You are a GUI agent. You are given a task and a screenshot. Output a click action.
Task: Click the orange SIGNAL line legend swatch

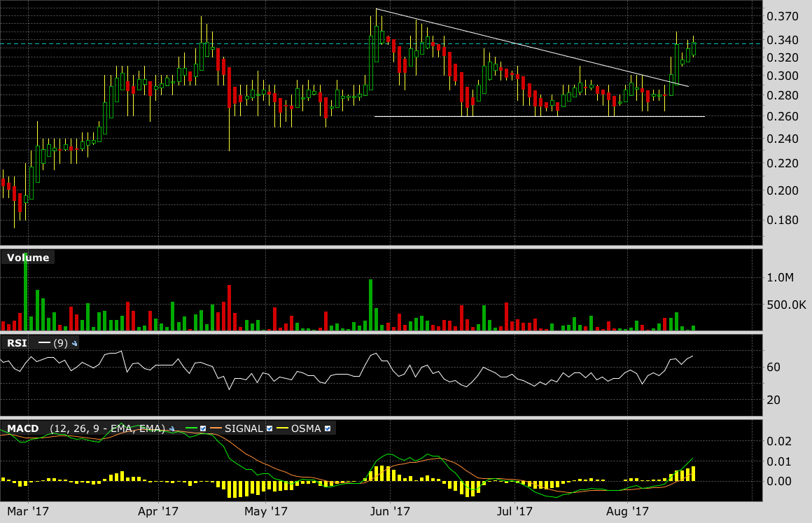pos(216,428)
